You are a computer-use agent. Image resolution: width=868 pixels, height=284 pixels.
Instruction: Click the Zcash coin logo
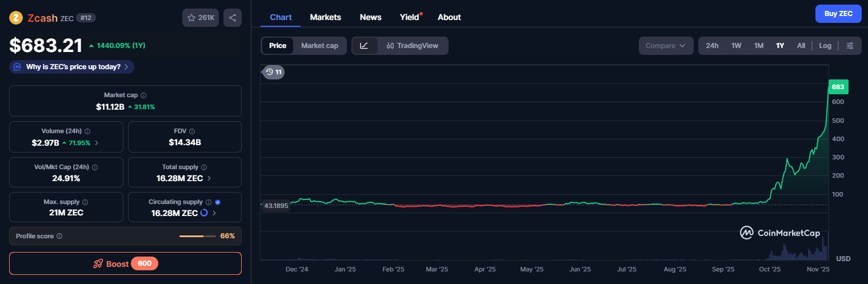click(x=16, y=18)
